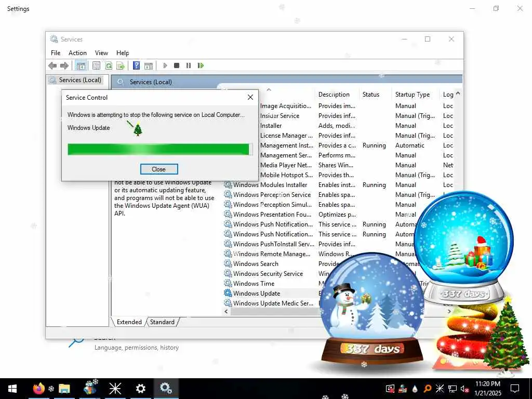Dismiss Service Control dialog with X
532x399 pixels.
pyautogui.click(x=250, y=97)
